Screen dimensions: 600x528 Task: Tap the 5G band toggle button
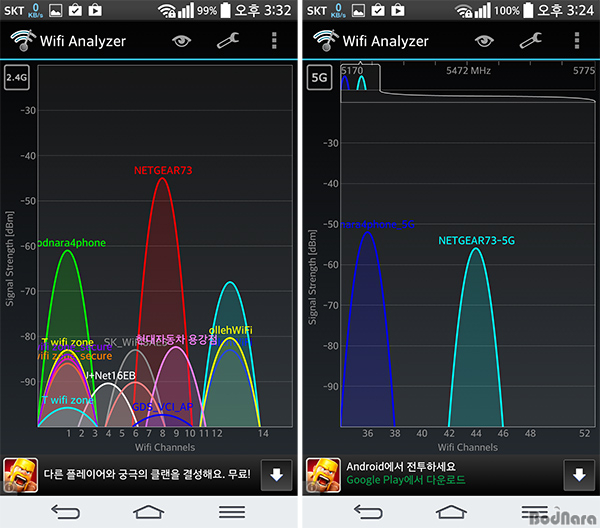319,77
